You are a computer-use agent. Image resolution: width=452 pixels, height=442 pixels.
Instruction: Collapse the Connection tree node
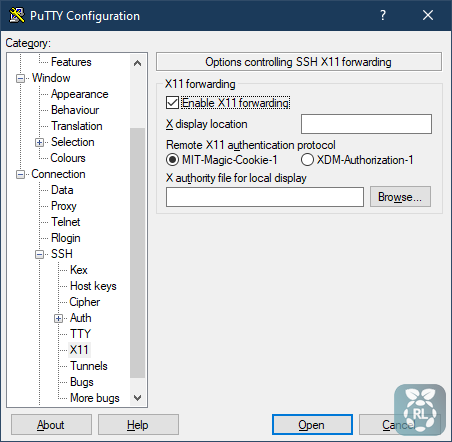click(20, 175)
